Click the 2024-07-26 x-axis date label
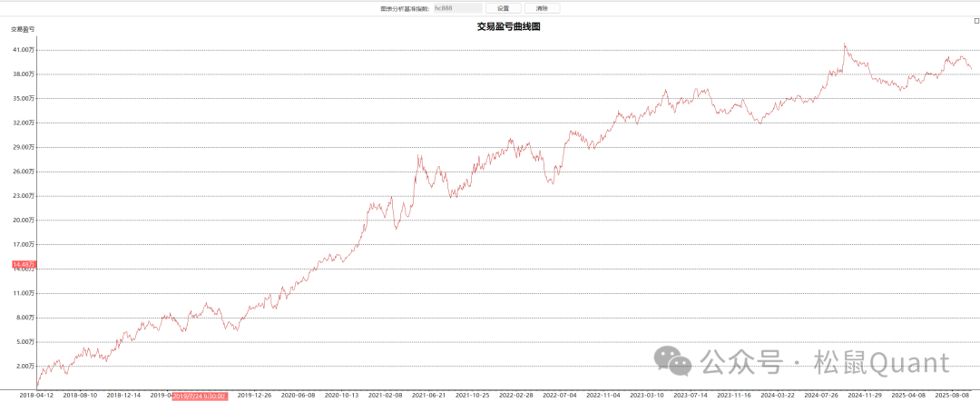 pyautogui.click(x=821, y=396)
